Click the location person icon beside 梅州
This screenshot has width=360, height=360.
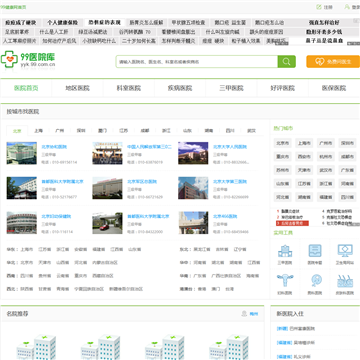coord(244,314)
